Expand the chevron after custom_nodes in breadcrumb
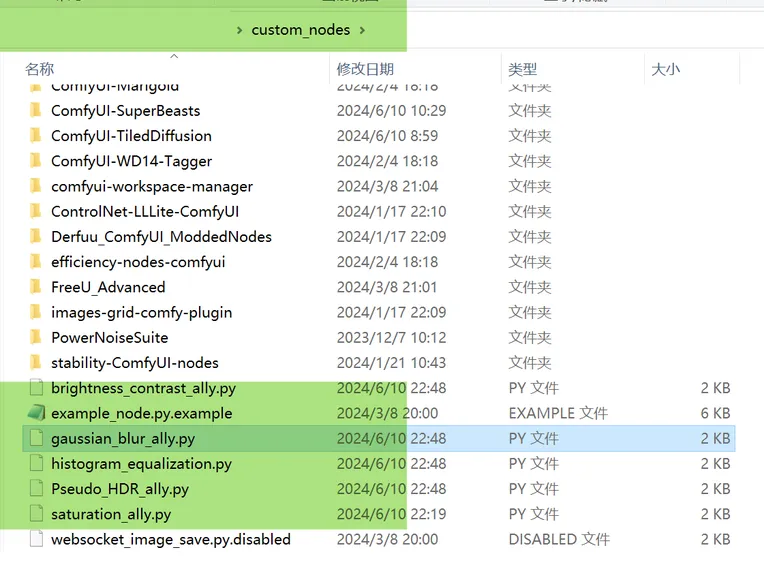The image size is (764, 567). click(362, 30)
